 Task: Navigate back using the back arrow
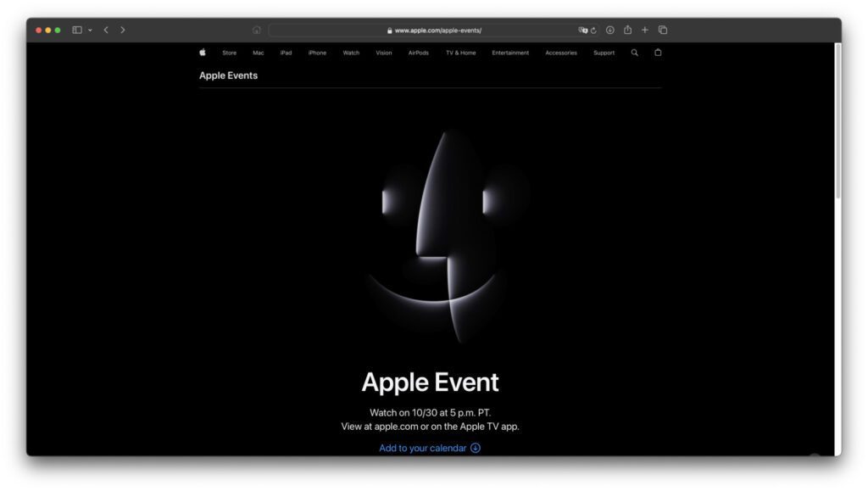tap(105, 30)
